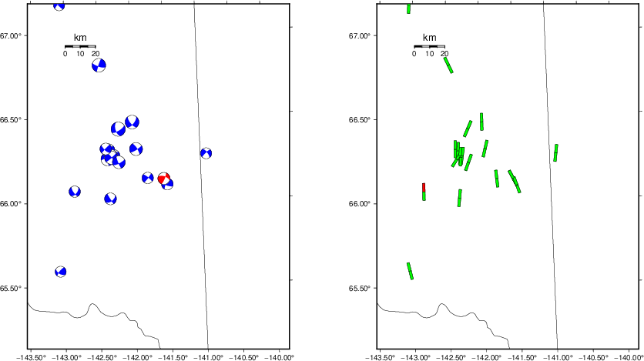Click the green bar at top edge of right map
The height and width of the screenshot is (361, 644).
point(408,8)
